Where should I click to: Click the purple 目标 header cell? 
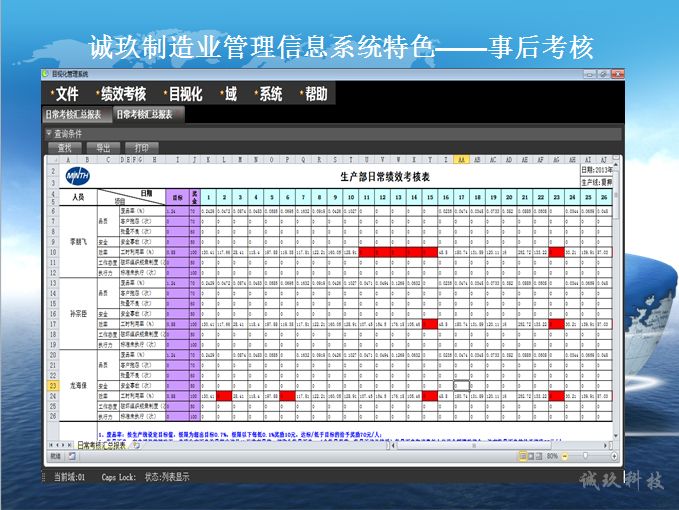pos(178,197)
